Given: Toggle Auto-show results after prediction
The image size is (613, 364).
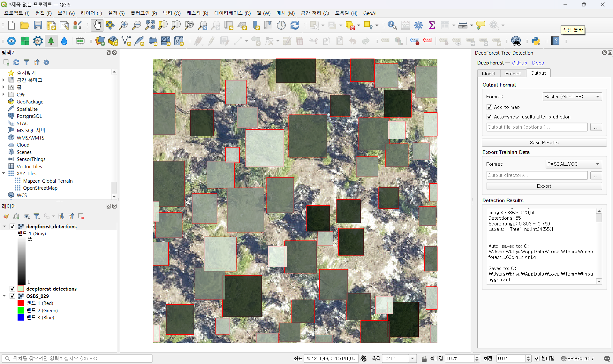Looking at the screenshot, I should pos(489,117).
